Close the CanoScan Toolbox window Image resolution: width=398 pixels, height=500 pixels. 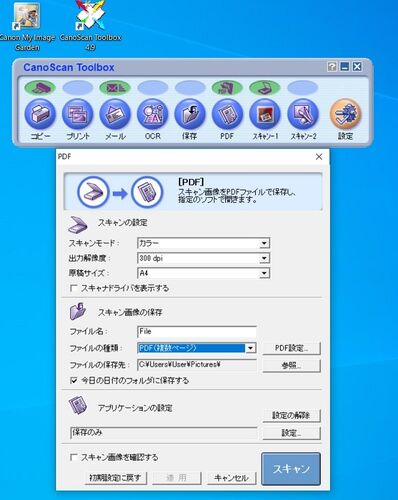pos(357,67)
